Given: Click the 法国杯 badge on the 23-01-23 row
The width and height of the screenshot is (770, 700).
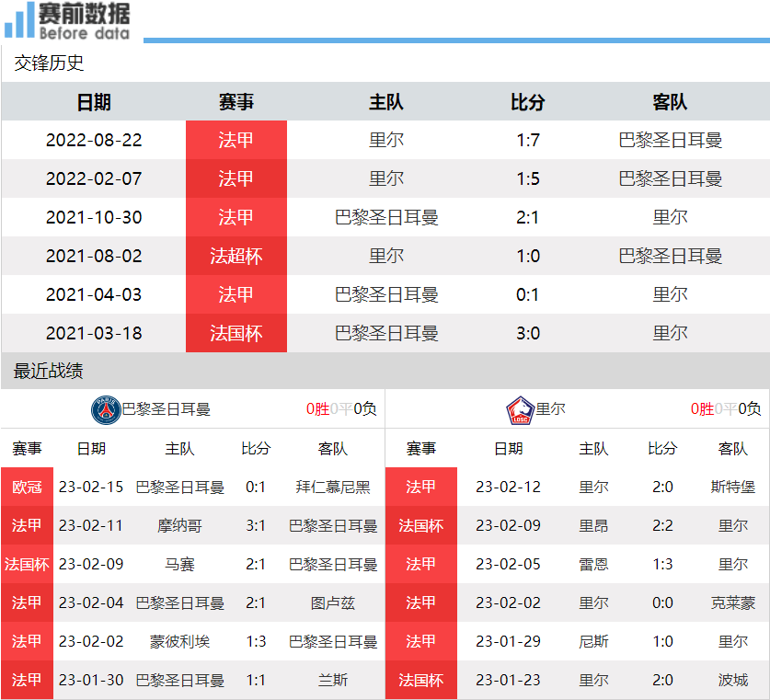Looking at the screenshot, I should point(421,681).
